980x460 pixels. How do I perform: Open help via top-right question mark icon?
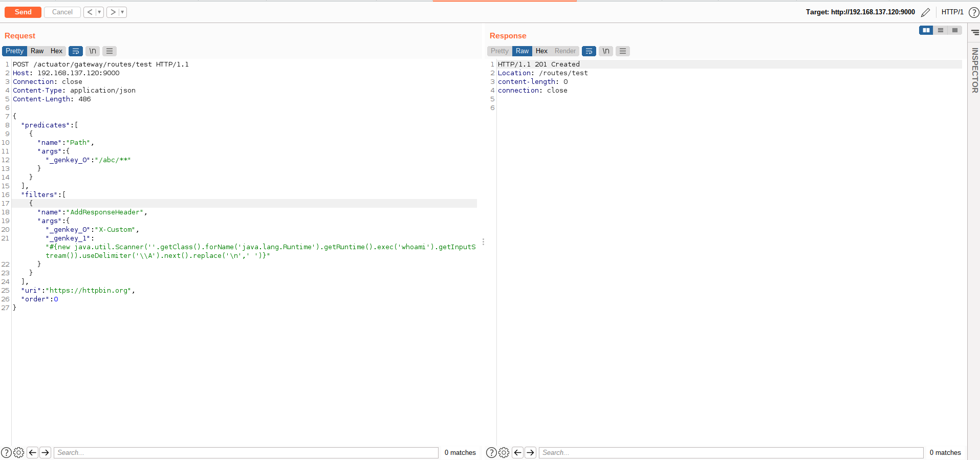(974, 12)
